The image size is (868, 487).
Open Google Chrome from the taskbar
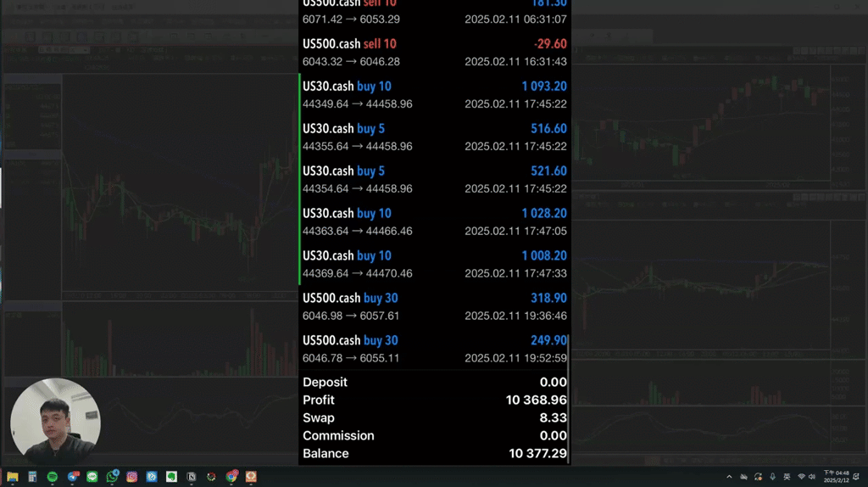pos(231,477)
